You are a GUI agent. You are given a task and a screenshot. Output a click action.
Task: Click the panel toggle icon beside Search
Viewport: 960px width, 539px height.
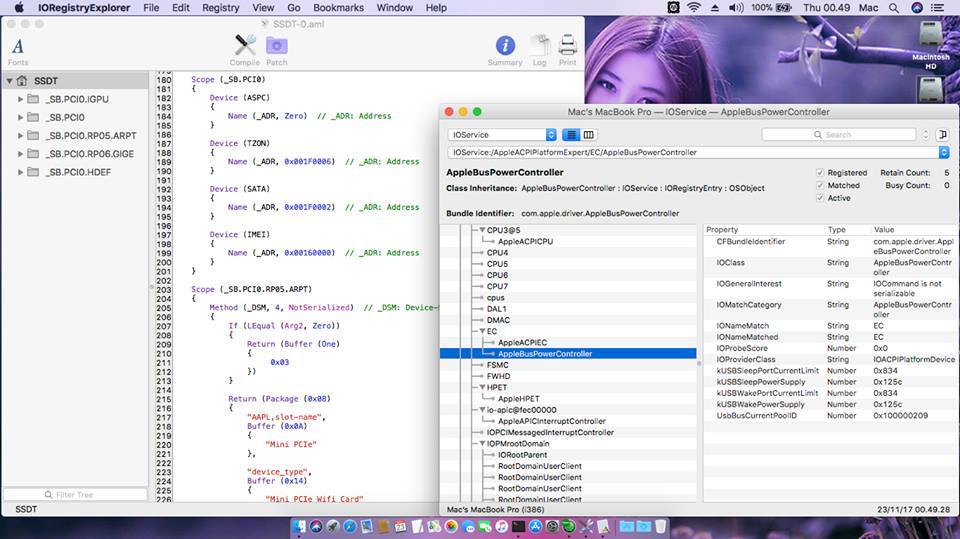(x=943, y=135)
